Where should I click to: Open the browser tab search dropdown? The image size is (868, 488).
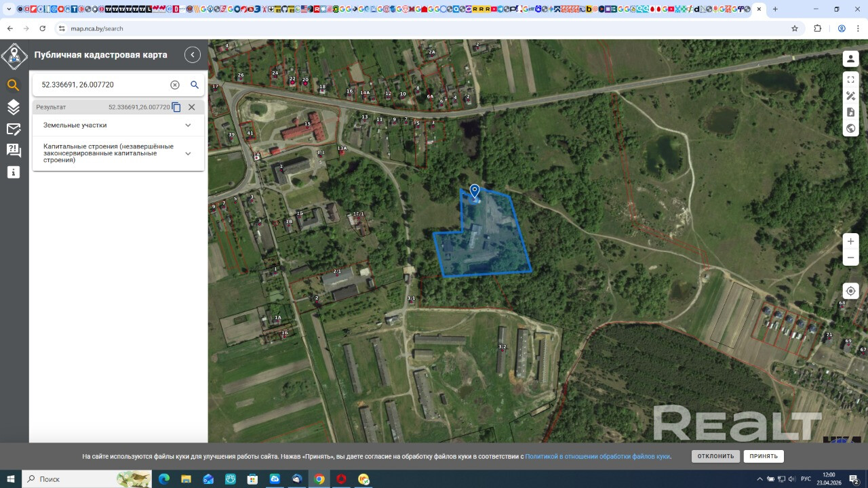click(x=9, y=9)
